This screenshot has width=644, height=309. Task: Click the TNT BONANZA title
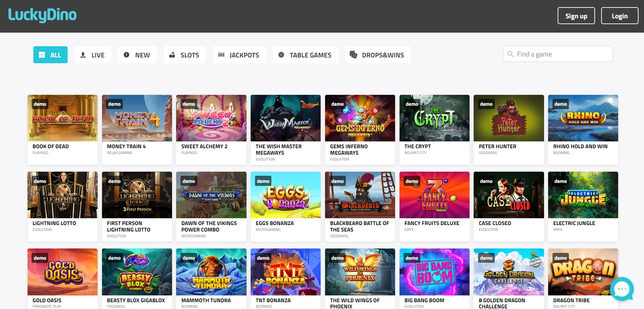coord(273,301)
